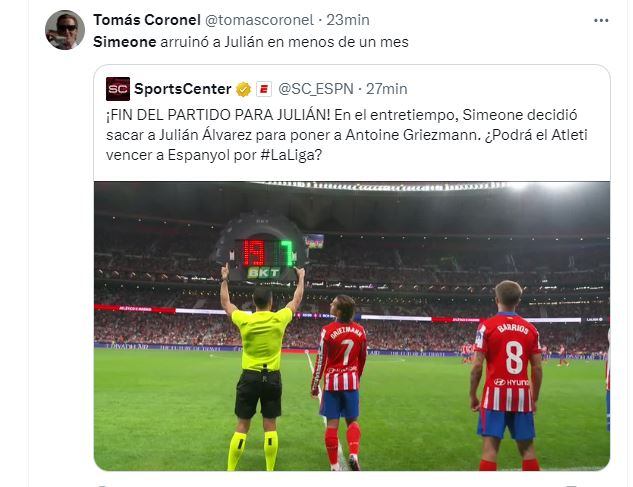Click the ESPN affiliate badge icon
Image resolution: width=633 pixels, height=487 pixels.
(x=264, y=89)
